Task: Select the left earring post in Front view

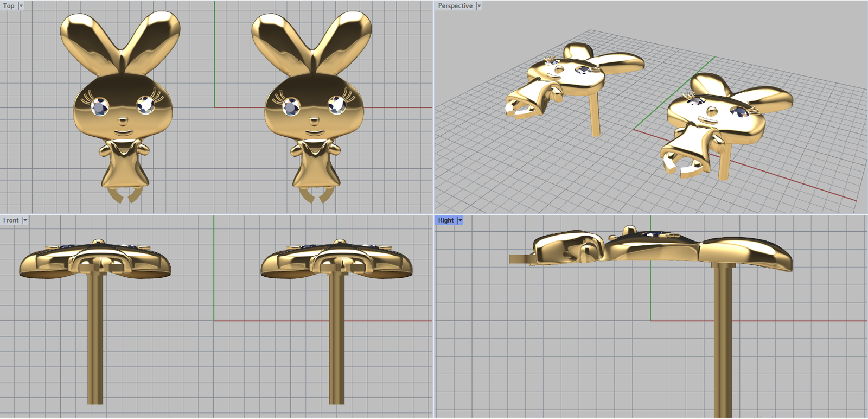Action: tap(95, 337)
